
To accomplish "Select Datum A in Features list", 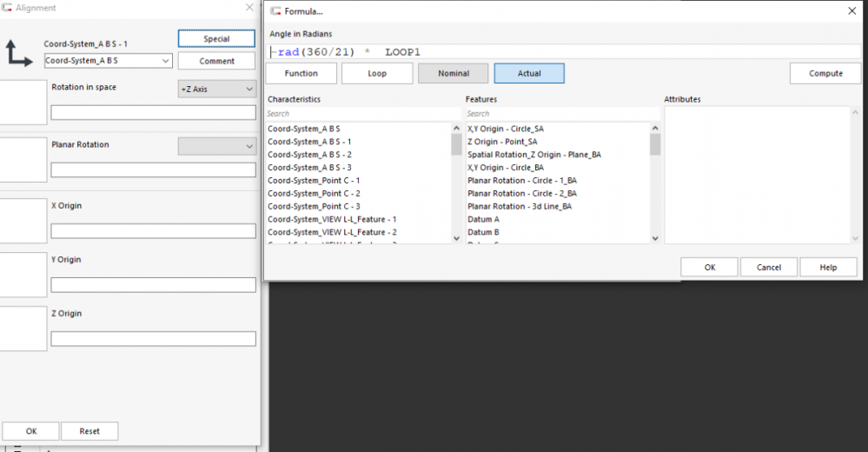I will tap(483, 219).
